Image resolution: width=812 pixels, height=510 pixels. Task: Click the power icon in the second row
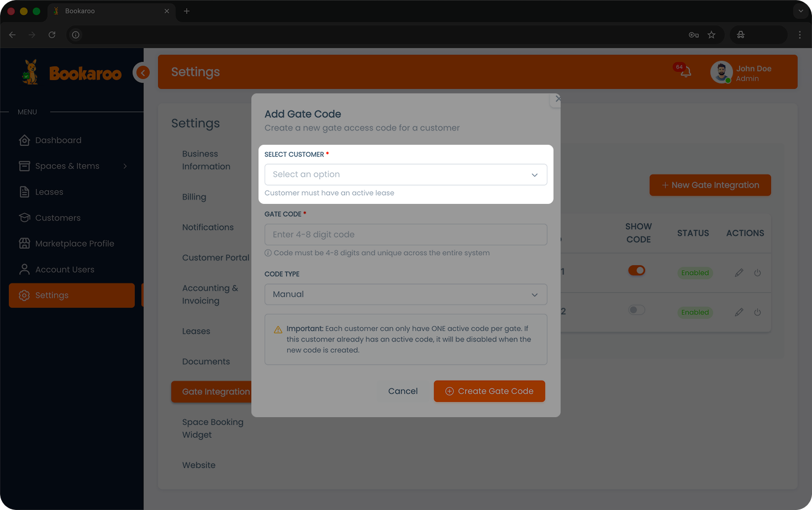coord(757,312)
